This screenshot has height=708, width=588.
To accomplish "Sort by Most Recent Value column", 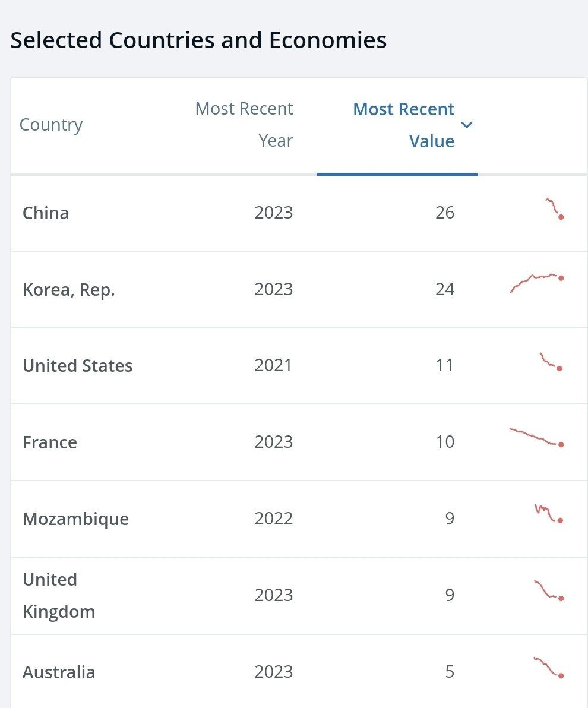I will (403, 125).
